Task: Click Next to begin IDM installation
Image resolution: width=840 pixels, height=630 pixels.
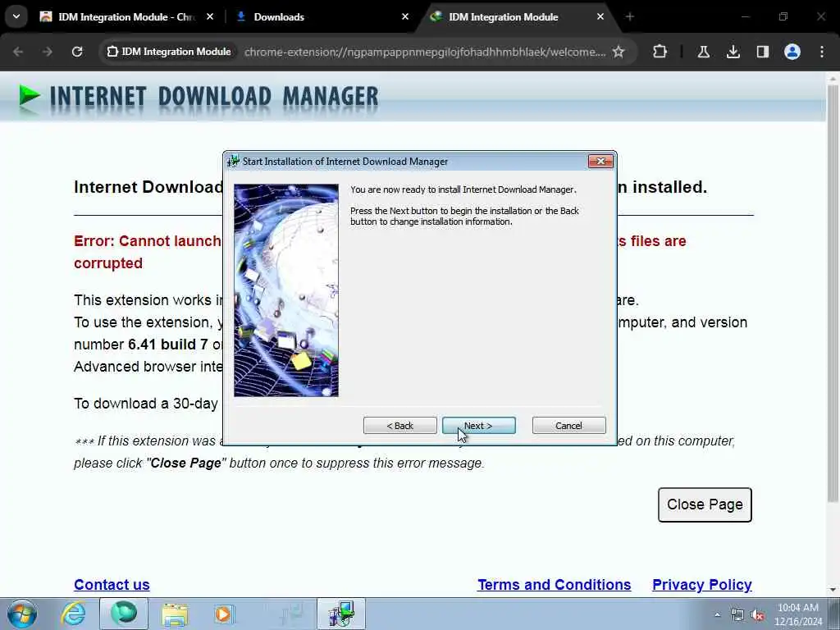Action: (x=478, y=426)
